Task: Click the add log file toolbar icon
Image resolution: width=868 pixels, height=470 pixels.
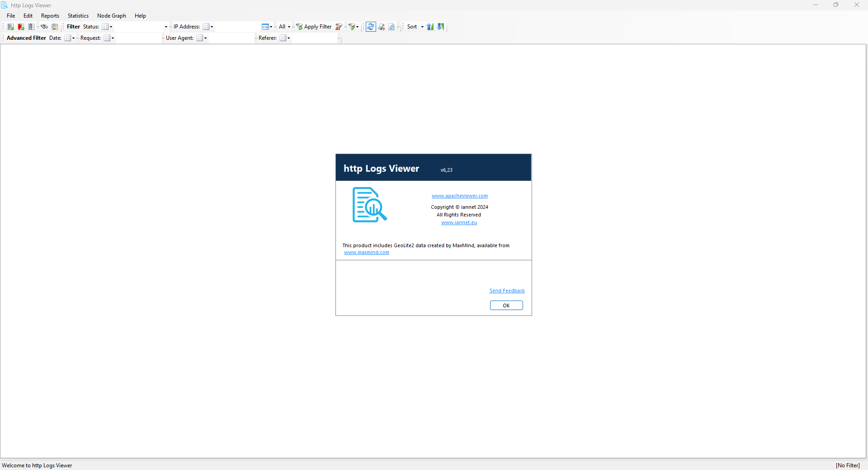Action: (x=11, y=27)
